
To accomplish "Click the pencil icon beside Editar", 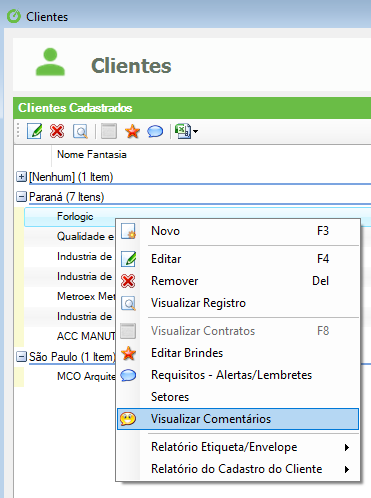I will (128, 259).
